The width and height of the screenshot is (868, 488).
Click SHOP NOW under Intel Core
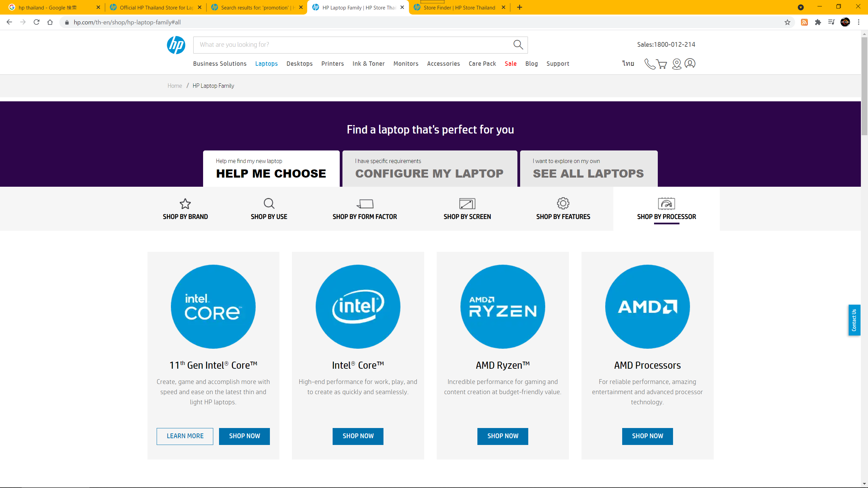point(358,436)
